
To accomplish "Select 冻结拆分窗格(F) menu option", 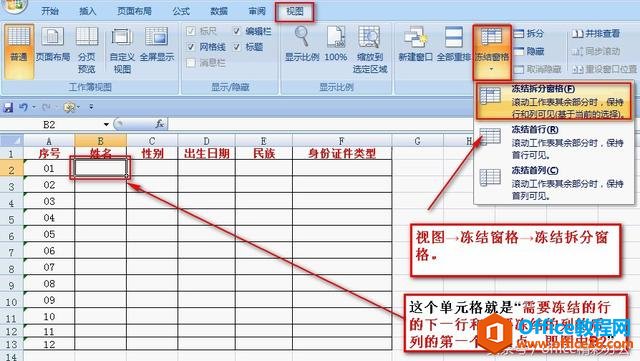I will tap(553, 101).
